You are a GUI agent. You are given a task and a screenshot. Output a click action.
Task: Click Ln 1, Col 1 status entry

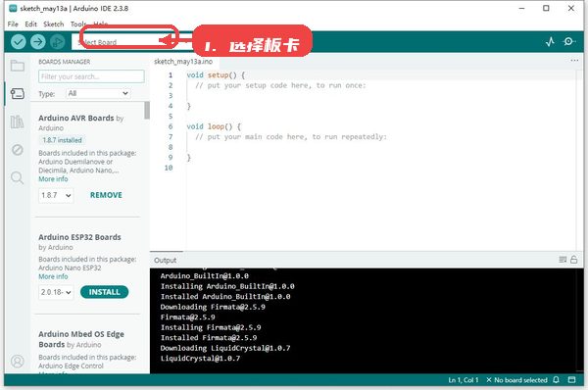tap(464, 380)
